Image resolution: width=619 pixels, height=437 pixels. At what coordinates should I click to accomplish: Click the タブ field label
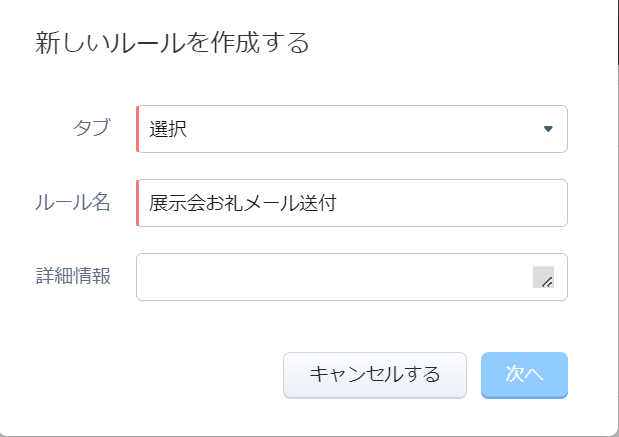point(92,128)
